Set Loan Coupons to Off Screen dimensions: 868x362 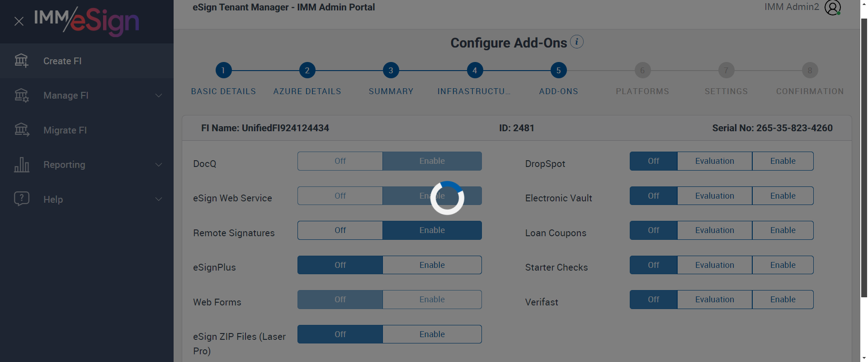(653, 230)
